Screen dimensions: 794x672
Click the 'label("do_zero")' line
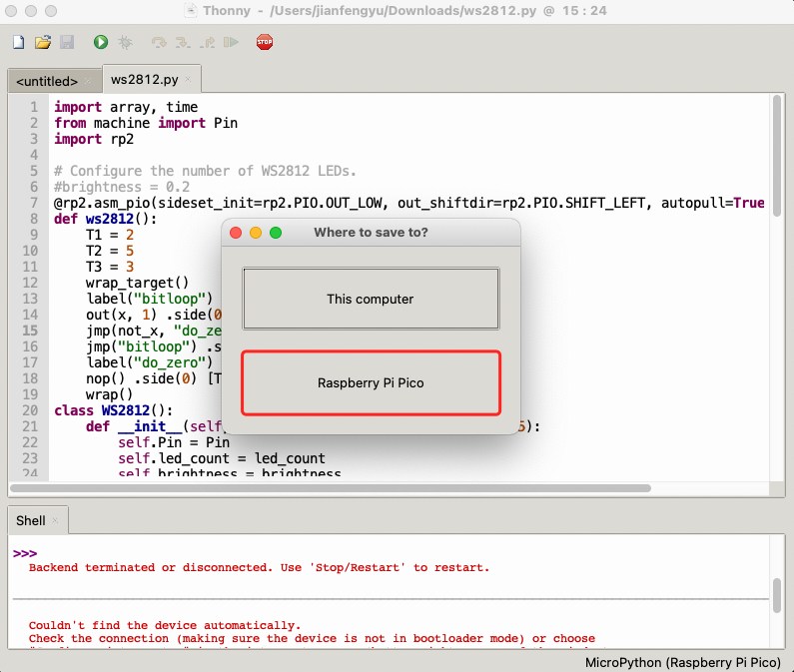point(150,362)
